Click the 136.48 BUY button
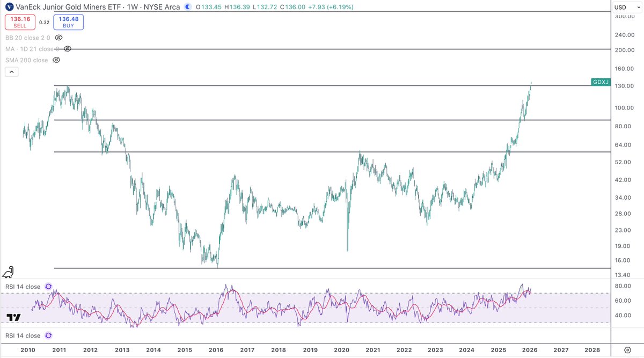 [68, 22]
